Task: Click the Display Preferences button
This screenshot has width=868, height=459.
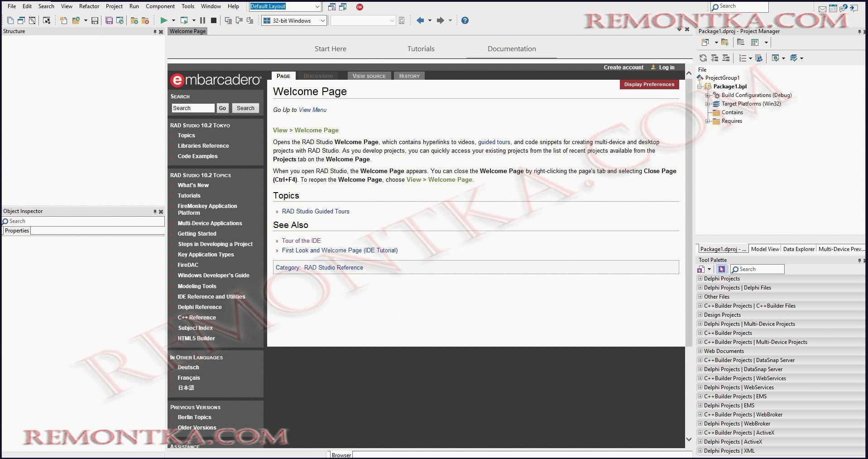Action: tap(649, 84)
